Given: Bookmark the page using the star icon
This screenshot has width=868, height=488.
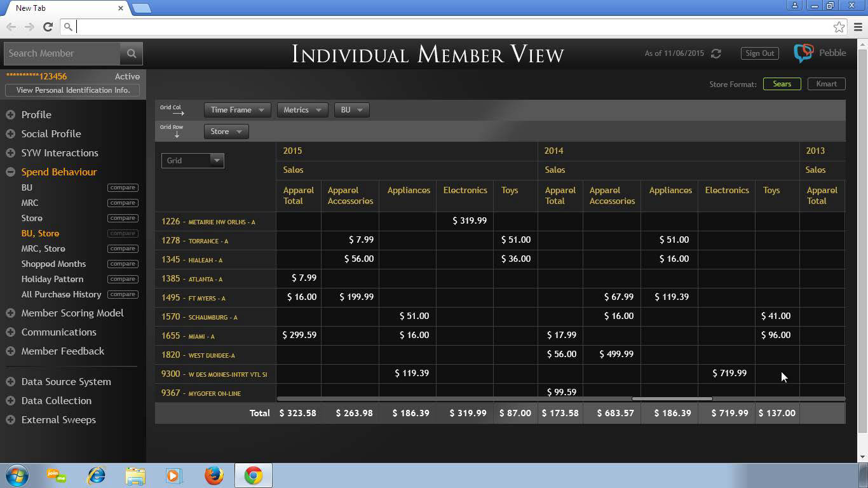Looking at the screenshot, I should point(839,27).
